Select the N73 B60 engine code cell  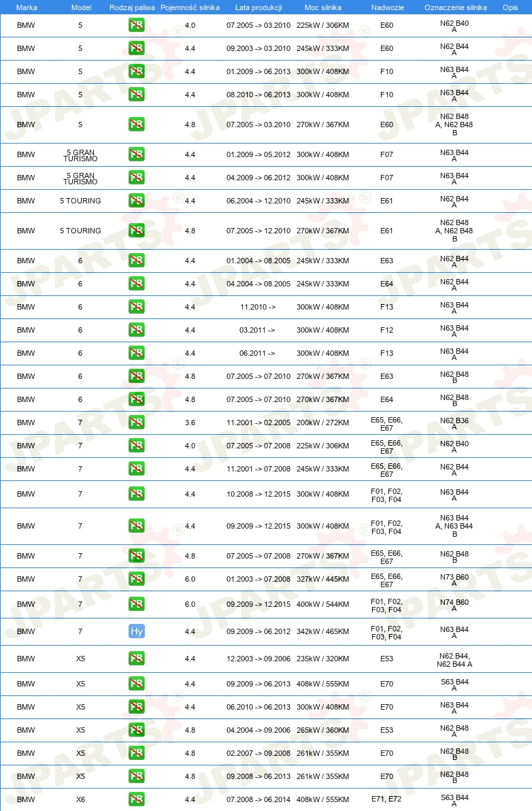point(454,580)
